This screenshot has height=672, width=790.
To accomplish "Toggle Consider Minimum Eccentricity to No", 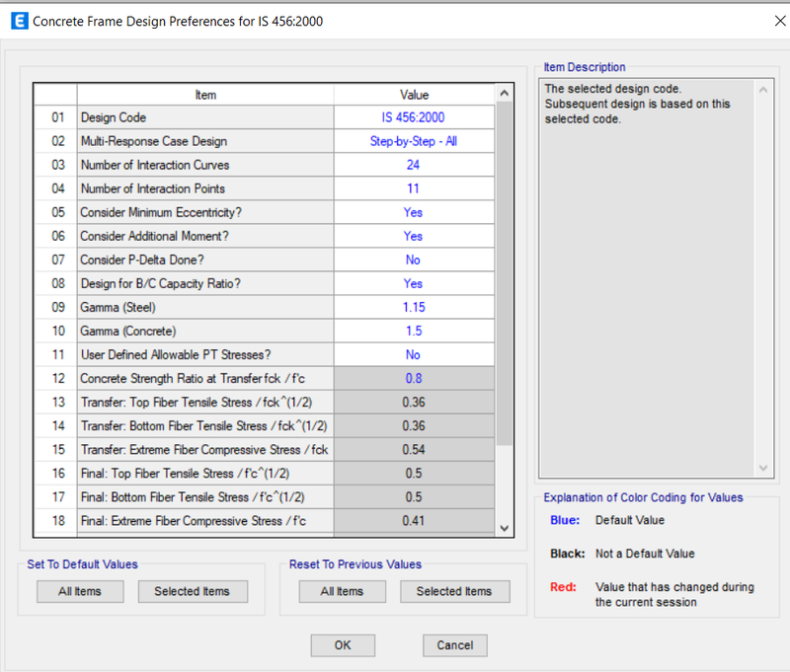I will 413,212.
